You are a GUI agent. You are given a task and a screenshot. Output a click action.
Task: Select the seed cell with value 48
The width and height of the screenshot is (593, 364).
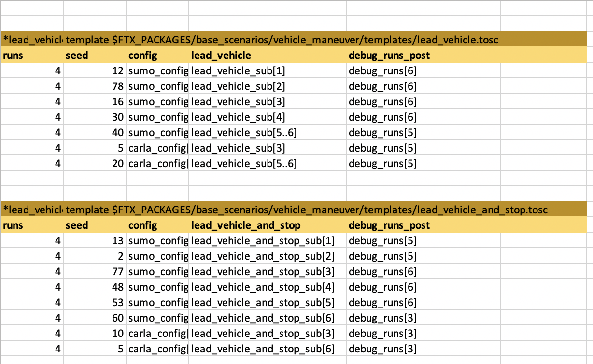click(x=95, y=287)
